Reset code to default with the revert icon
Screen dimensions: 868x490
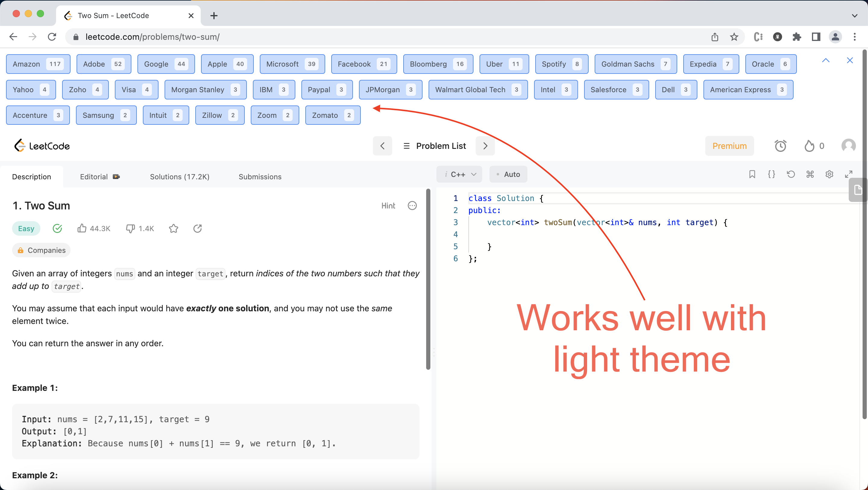coord(791,174)
